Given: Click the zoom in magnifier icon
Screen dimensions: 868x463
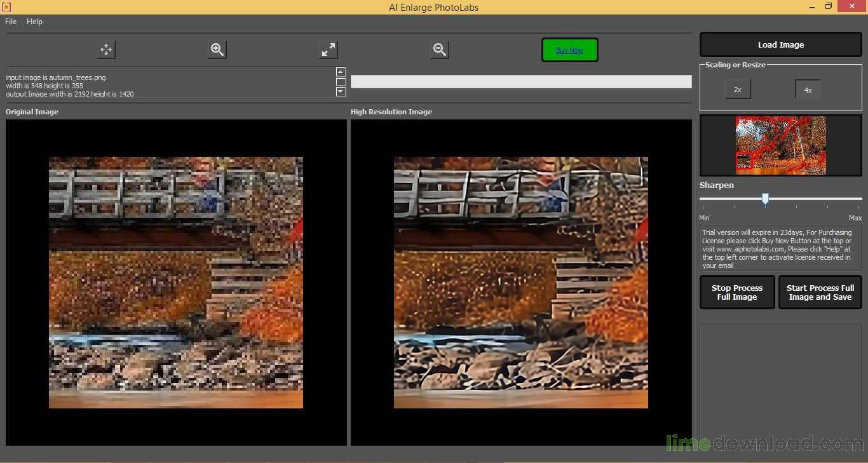Looking at the screenshot, I should point(217,50).
